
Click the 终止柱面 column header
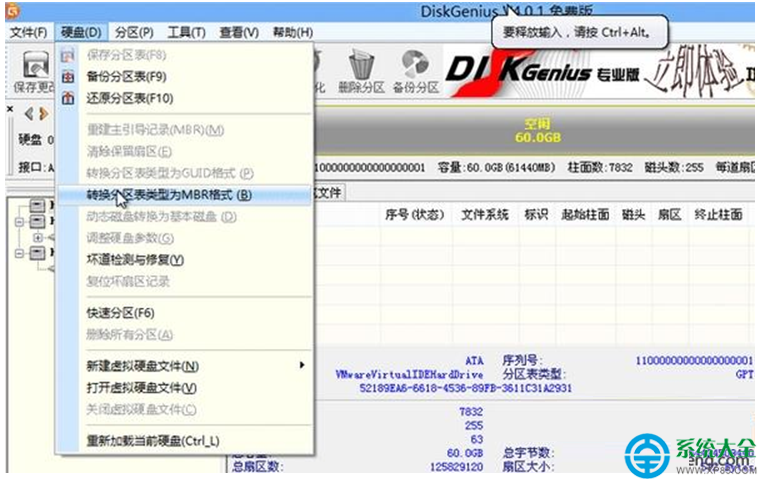click(x=718, y=215)
